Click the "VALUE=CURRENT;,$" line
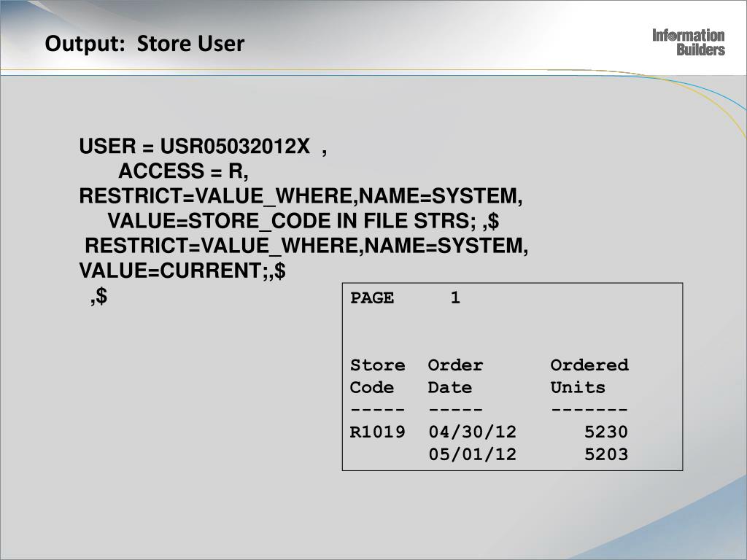747x560 pixels. pos(182,271)
